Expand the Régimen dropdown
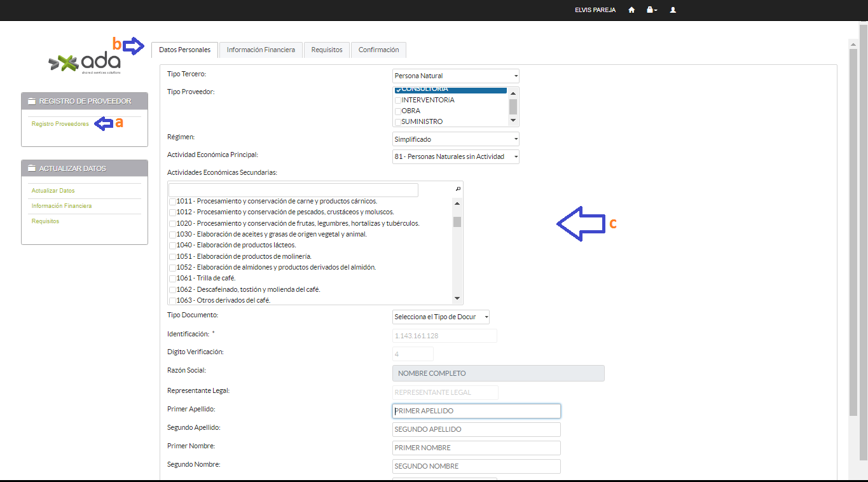This screenshot has width=868, height=482. [x=455, y=139]
